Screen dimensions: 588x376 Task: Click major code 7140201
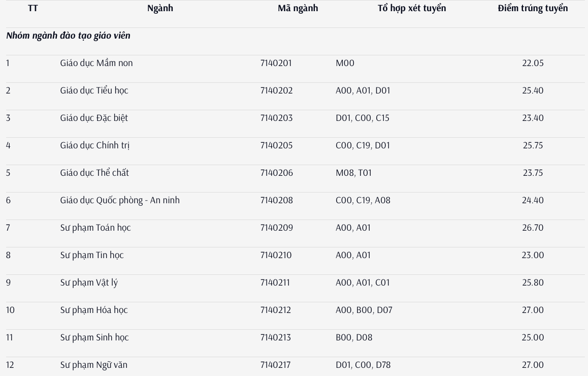pos(276,63)
